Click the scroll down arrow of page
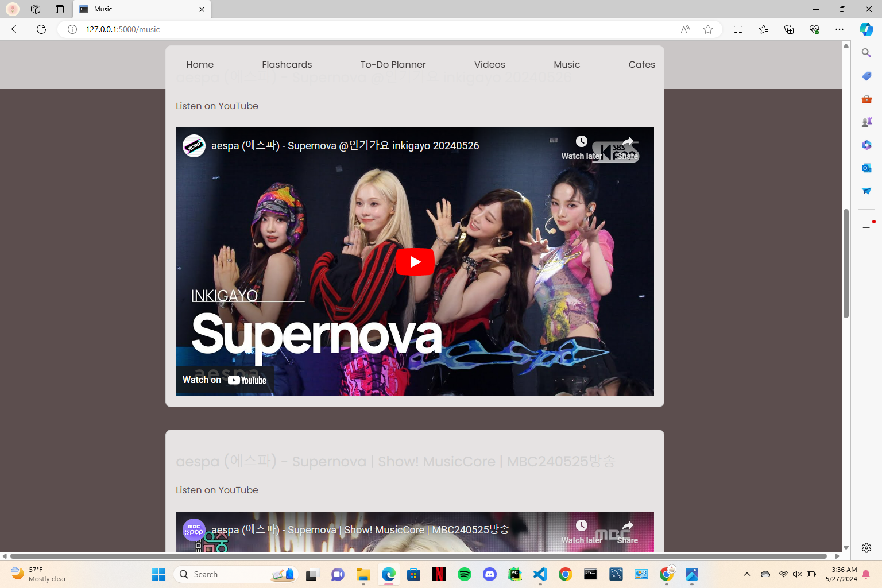The width and height of the screenshot is (882, 588). coord(846,548)
